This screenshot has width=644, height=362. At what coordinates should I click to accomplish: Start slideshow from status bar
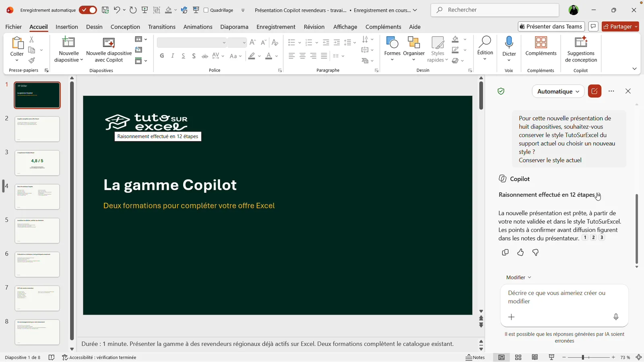tap(551, 357)
